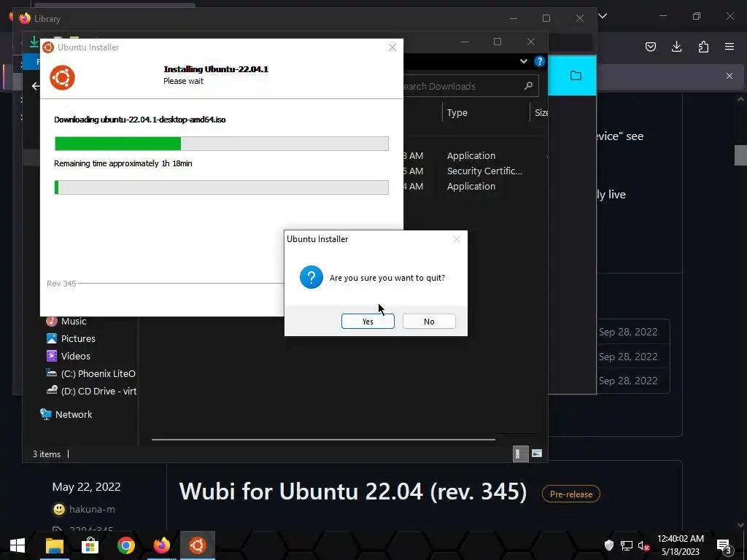Screen dimensions: 747x560
Task: Switch to Ubuntu Installer taskbar icon
Action: [198, 545]
